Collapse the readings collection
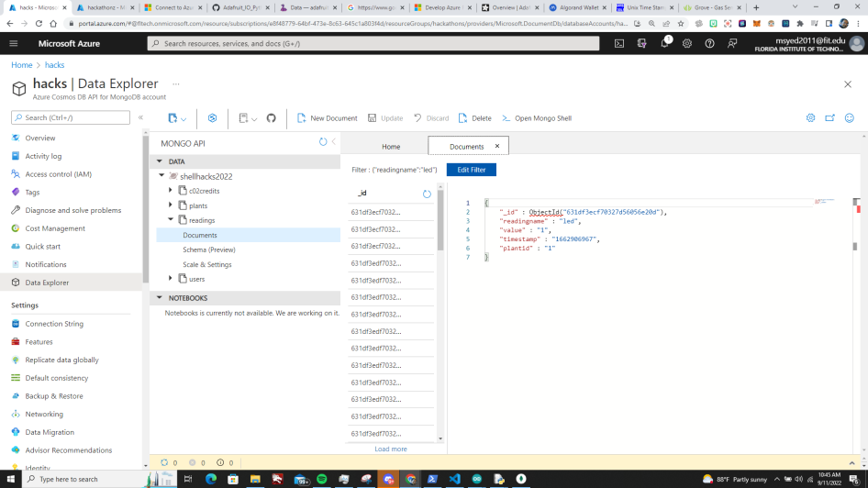Image resolution: width=868 pixels, height=488 pixels. pyautogui.click(x=171, y=219)
